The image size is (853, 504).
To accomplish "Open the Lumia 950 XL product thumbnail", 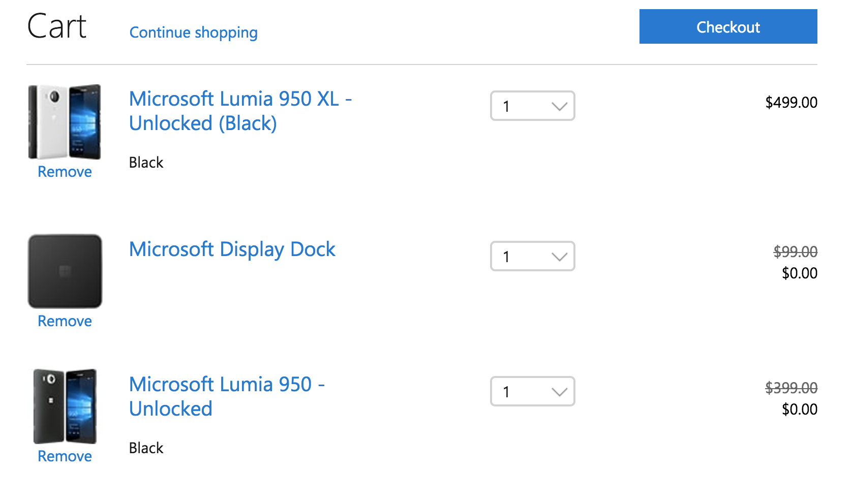I will tap(65, 122).
